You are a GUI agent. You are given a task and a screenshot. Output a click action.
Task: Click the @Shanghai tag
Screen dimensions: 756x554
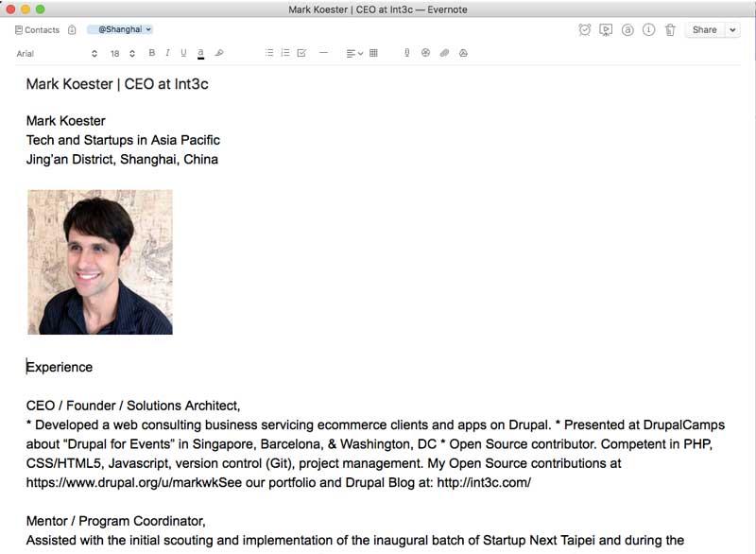(120, 30)
